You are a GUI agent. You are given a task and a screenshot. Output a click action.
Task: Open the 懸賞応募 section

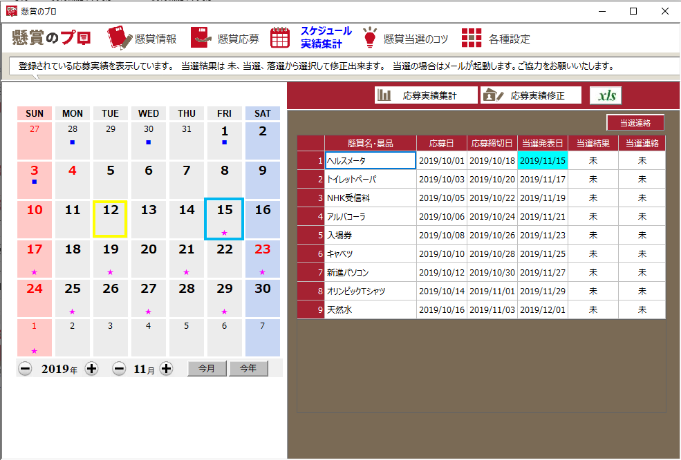click(225, 38)
